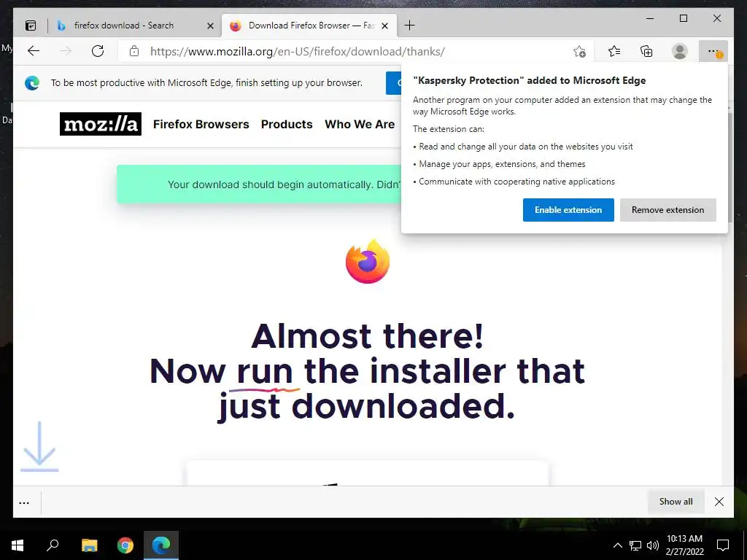The image size is (747, 560).
Task: Click "Kaspersky Protection" added to Microsoft Edge title
Action: tap(530, 80)
